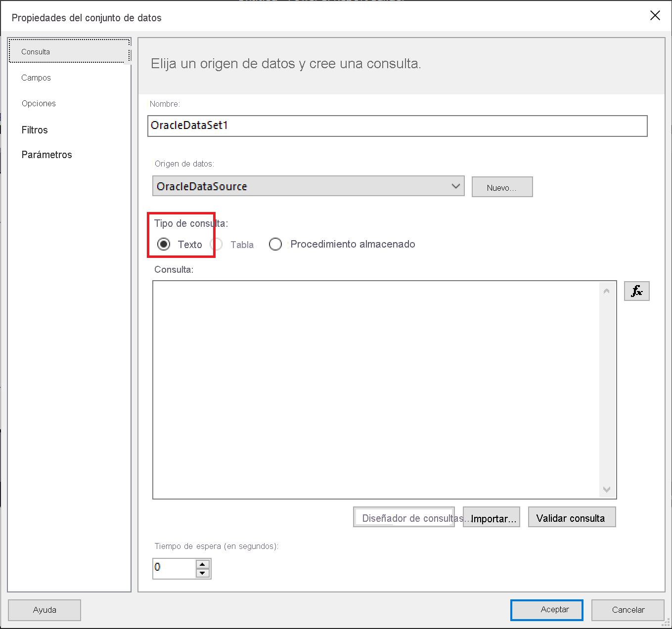Click inside the Consulta query text area

click(376, 390)
